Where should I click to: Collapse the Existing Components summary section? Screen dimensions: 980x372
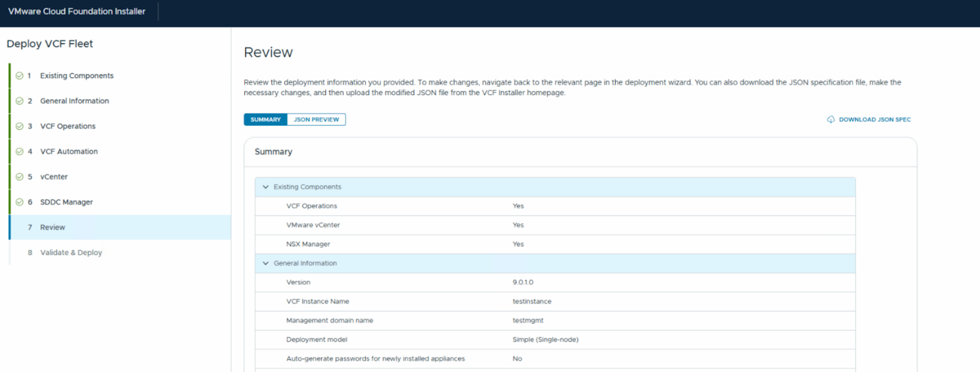coord(266,187)
